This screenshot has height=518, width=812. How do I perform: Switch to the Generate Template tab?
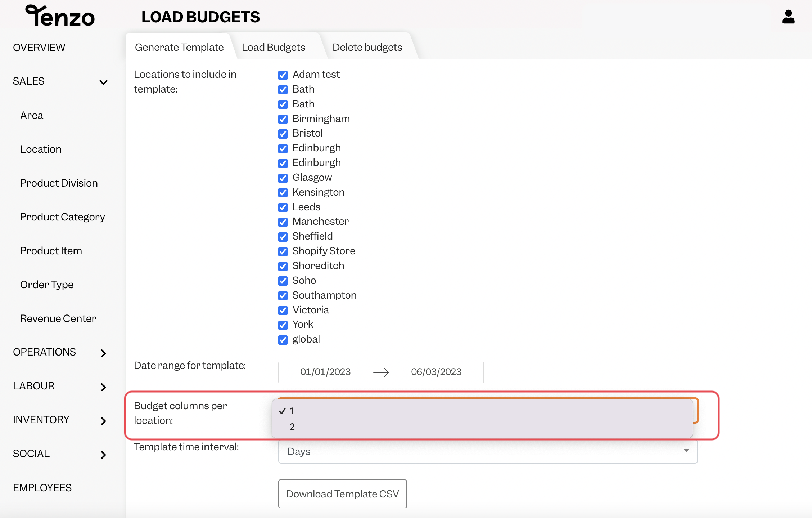[179, 47]
